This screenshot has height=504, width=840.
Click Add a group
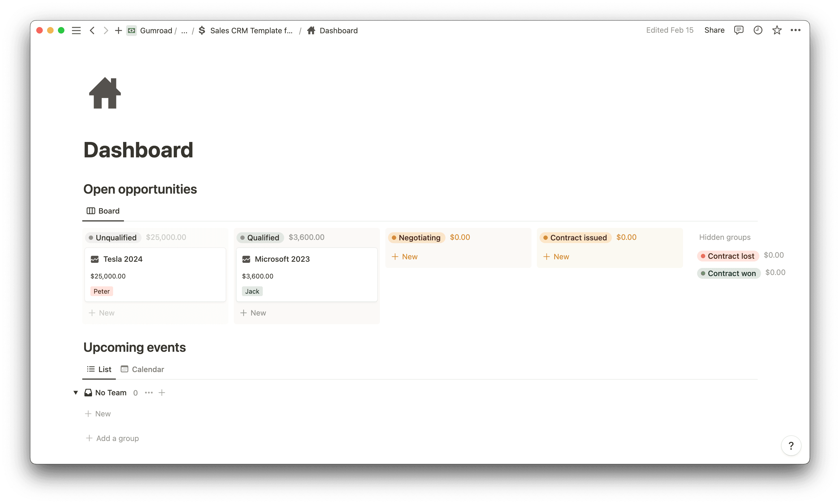coord(113,438)
